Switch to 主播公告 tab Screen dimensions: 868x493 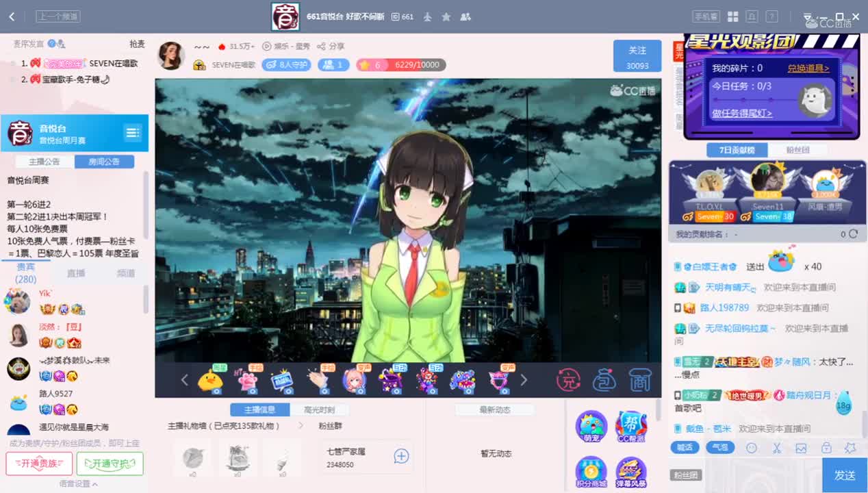[44, 162]
